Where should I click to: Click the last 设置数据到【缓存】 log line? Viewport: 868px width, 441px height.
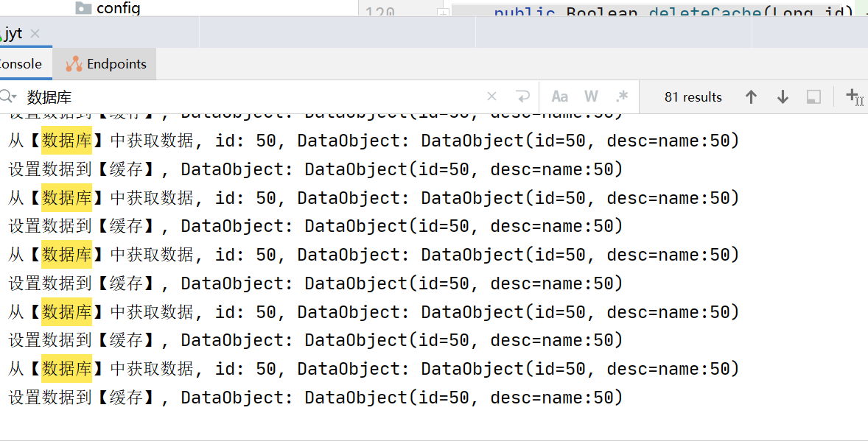coord(316,398)
